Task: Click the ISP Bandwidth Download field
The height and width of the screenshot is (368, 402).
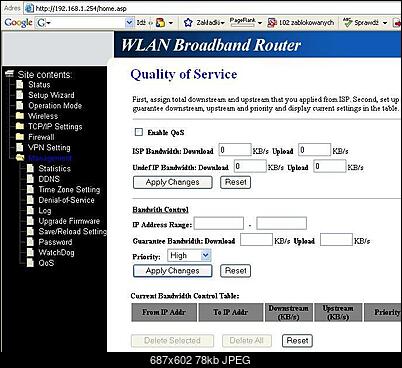Action: click(x=235, y=150)
